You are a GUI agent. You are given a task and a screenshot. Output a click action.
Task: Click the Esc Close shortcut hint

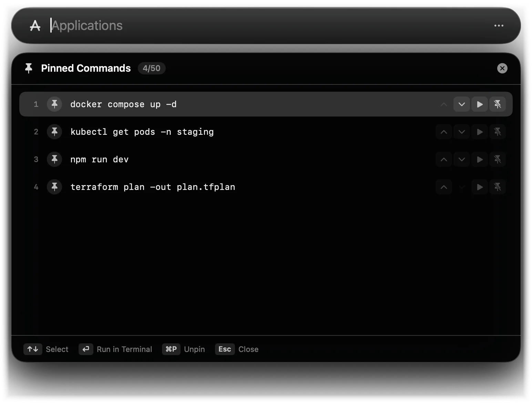click(225, 349)
